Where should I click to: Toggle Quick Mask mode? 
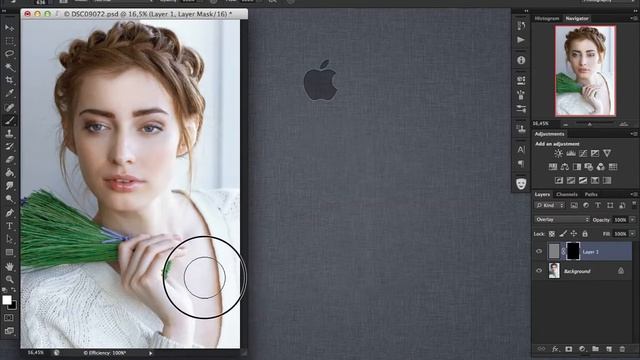tap(9, 318)
